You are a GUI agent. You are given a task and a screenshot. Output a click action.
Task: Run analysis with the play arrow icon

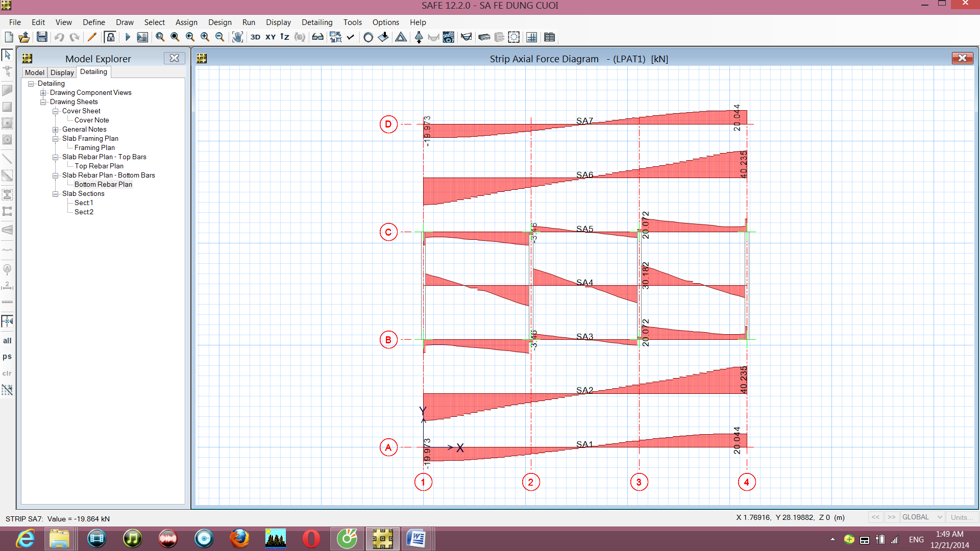click(128, 37)
